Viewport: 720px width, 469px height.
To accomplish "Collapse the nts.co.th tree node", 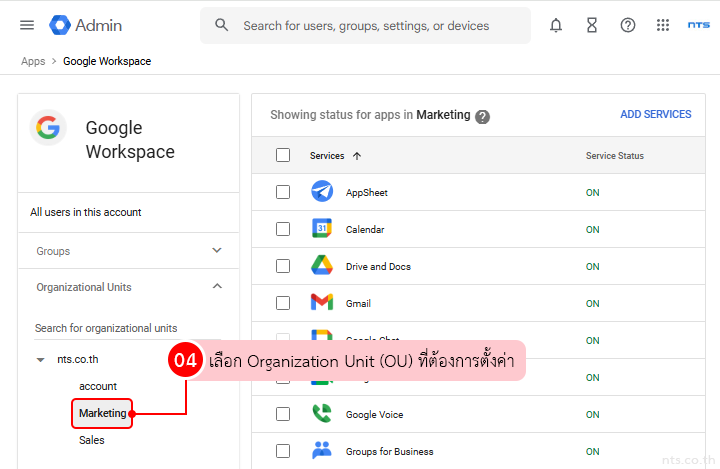I will pos(40,359).
